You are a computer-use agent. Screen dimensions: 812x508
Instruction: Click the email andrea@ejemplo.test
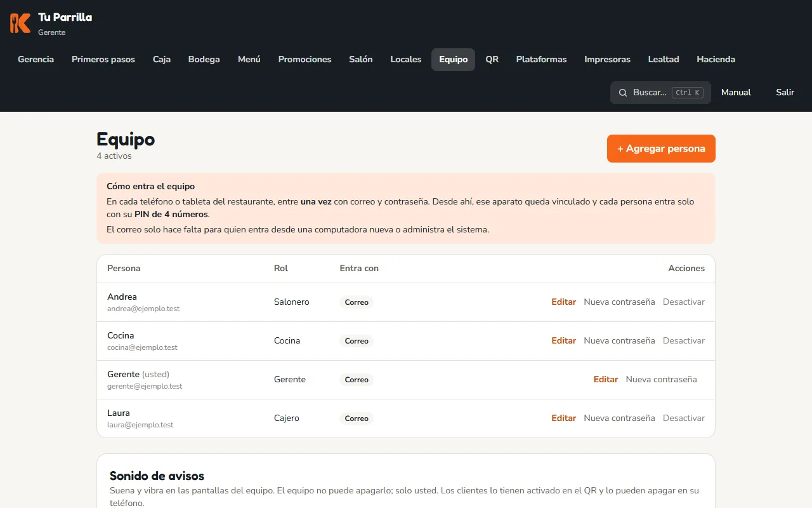point(143,309)
